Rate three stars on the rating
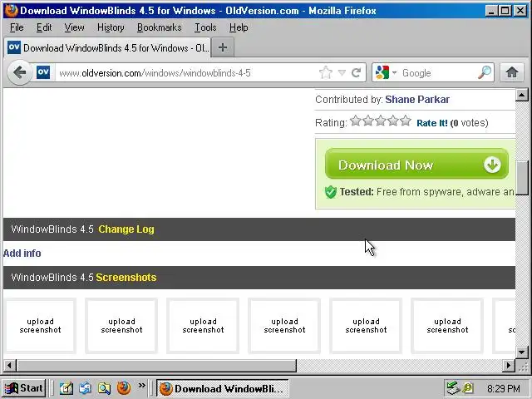This screenshot has width=532, height=399. click(381, 121)
